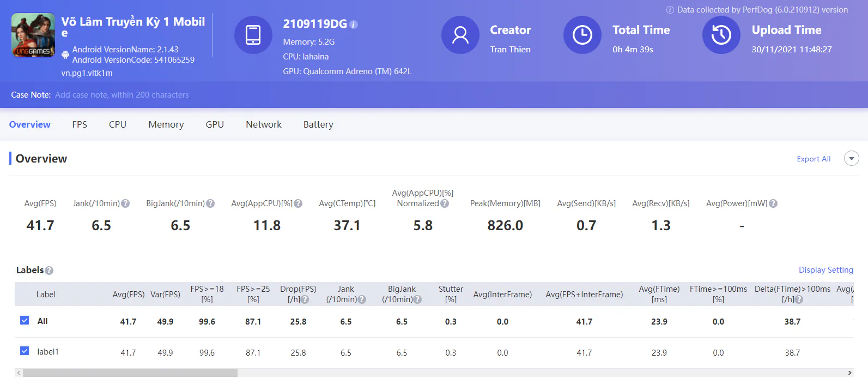Click the Total Time clock icon
The image size is (868, 384).
(x=582, y=35)
